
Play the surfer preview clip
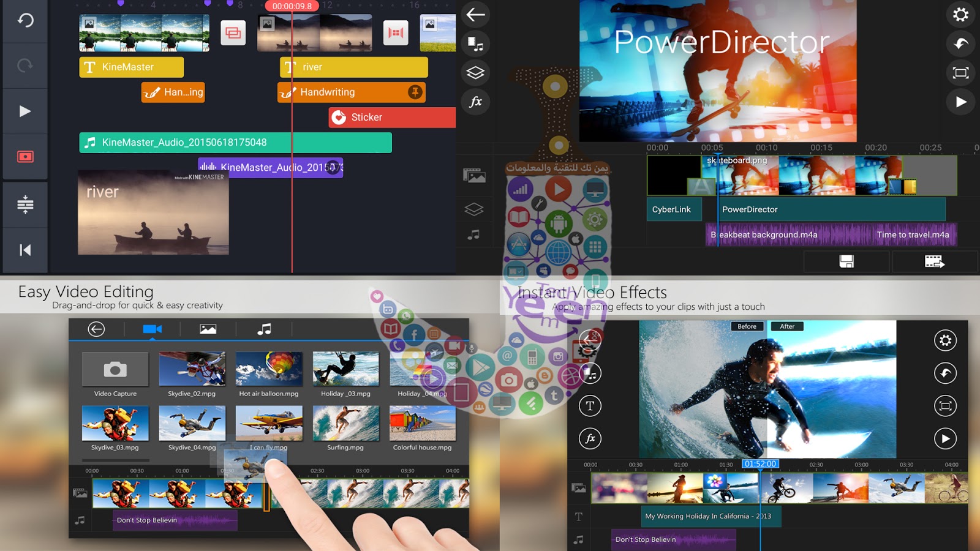pos(945,438)
